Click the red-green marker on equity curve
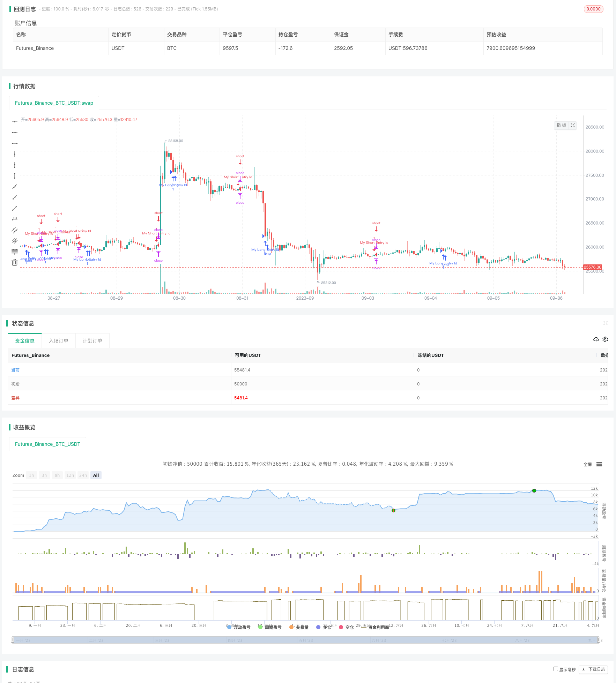Image resolution: width=616 pixels, height=683 pixels. [393, 510]
